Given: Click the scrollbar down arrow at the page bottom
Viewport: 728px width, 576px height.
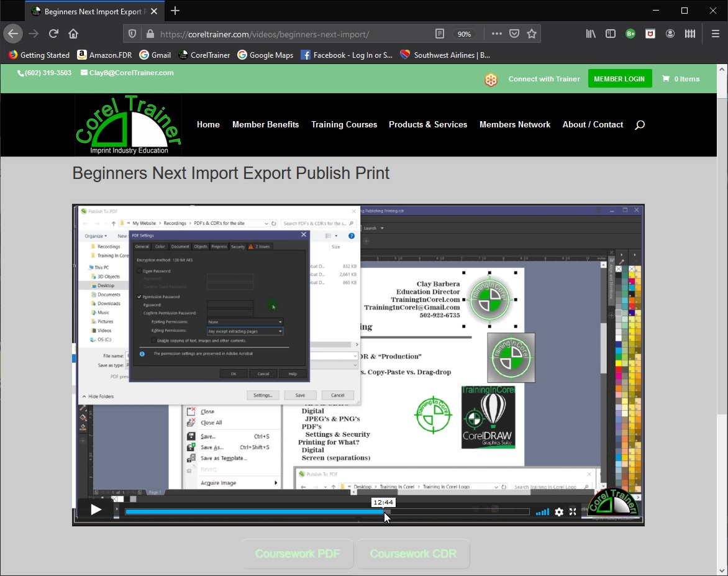Looking at the screenshot, I should pyautogui.click(x=722, y=570).
